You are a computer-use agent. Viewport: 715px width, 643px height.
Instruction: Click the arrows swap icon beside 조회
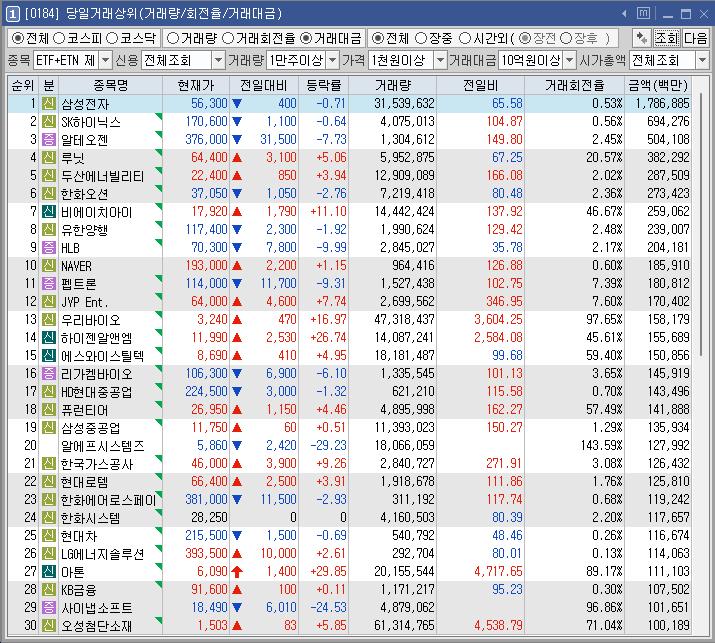point(641,38)
